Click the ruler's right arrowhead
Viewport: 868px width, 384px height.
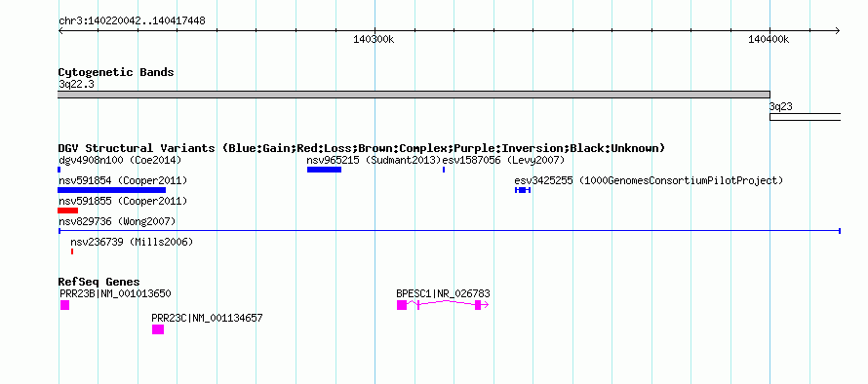click(838, 31)
